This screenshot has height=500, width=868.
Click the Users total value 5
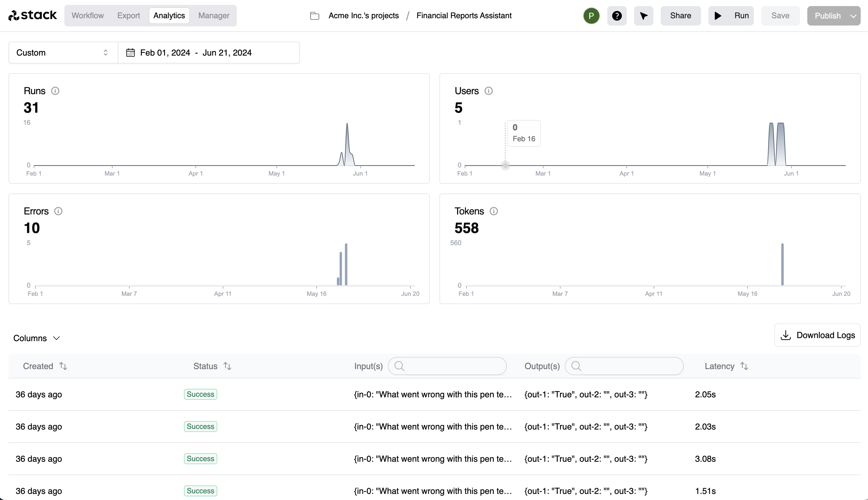[x=459, y=108]
